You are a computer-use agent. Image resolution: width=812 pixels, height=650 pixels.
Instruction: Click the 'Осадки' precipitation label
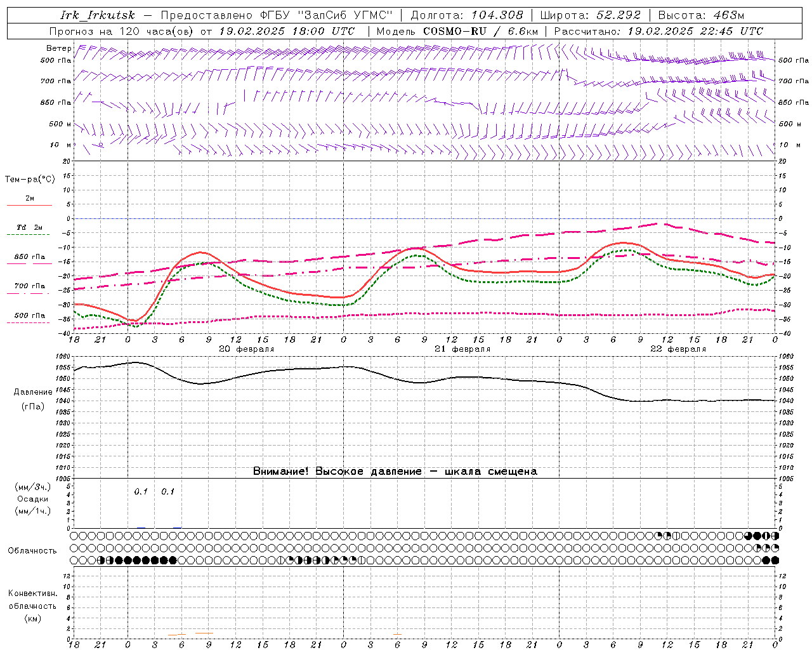(x=33, y=499)
